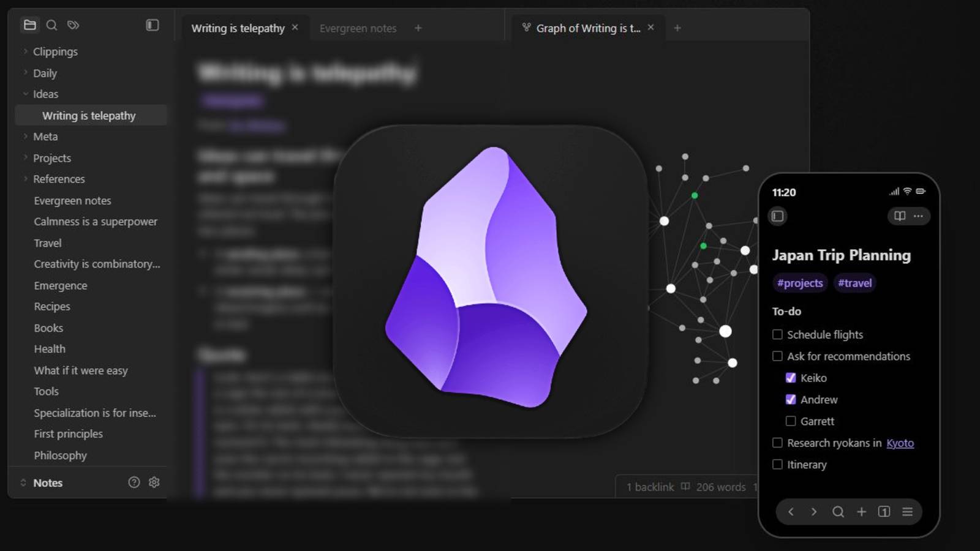The height and width of the screenshot is (551, 980).
Task: Uncheck the Keiko checkbox
Action: (x=791, y=378)
